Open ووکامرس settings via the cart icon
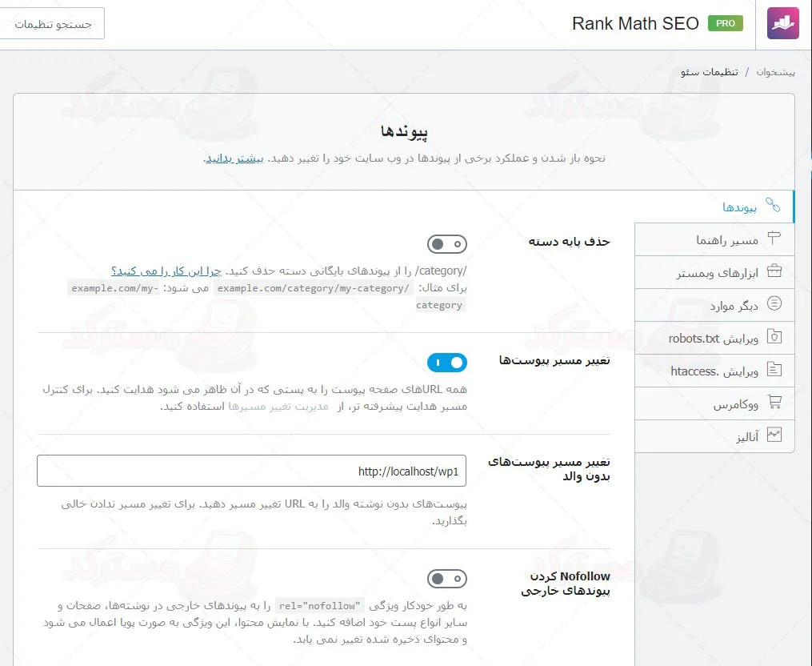 (x=774, y=403)
